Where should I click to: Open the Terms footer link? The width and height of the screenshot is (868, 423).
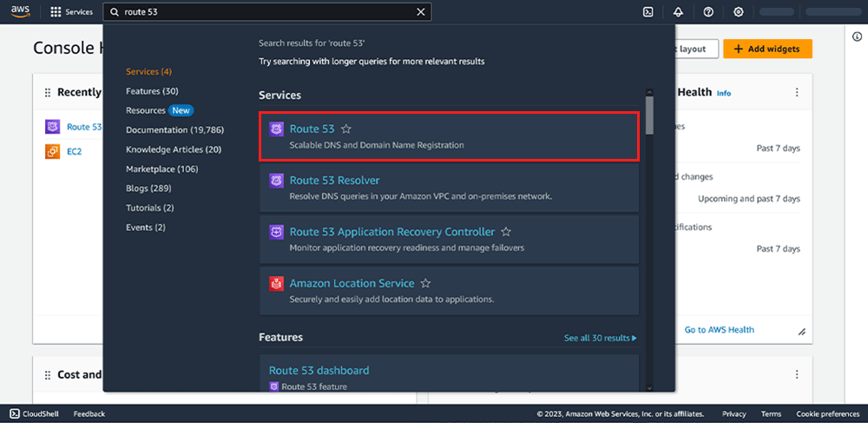click(x=771, y=413)
